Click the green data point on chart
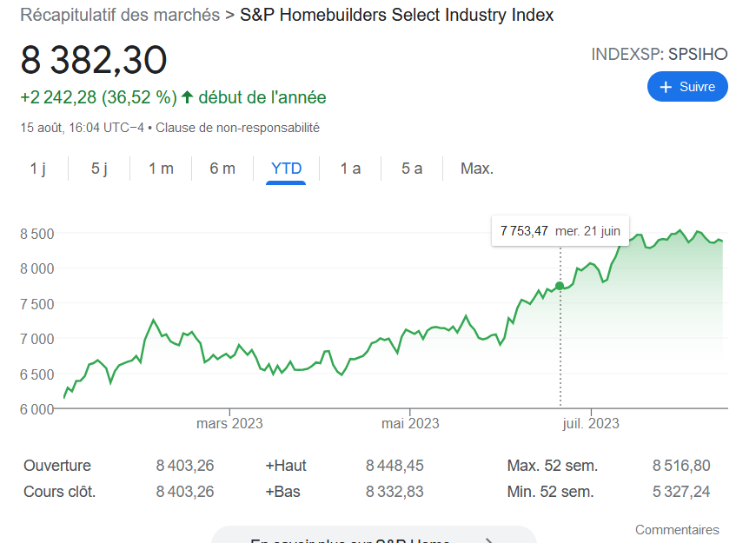The image size is (756, 543). pos(560,286)
